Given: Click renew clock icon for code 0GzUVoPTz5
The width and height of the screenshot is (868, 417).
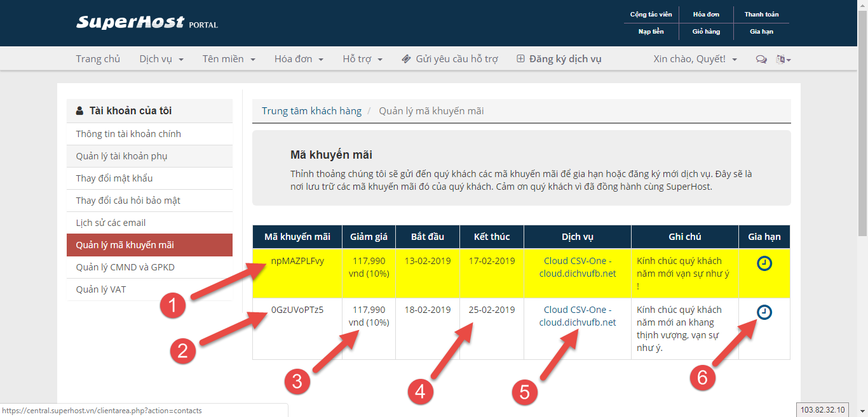Looking at the screenshot, I should point(764,312).
